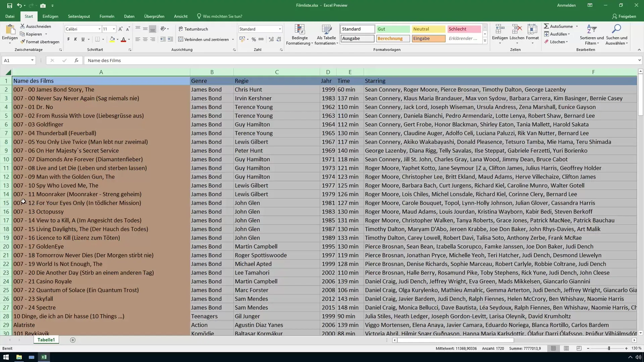This screenshot has height=362, width=644.
Task: Align cell content to the bottom
Action: pos(153,29)
